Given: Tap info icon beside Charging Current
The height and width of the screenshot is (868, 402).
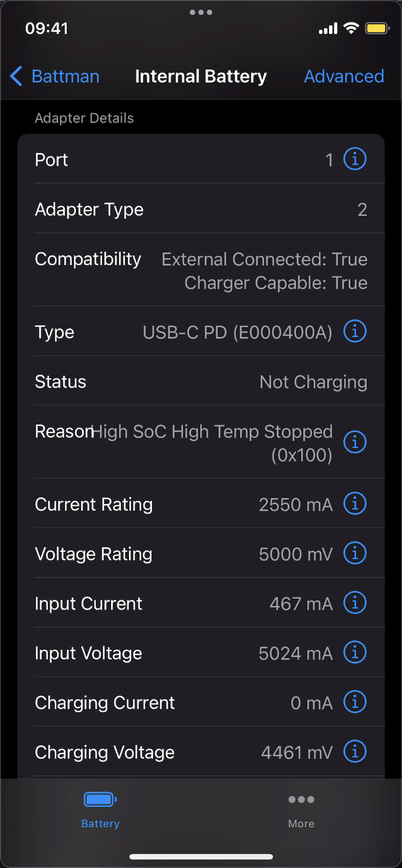Looking at the screenshot, I should point(355,702).
